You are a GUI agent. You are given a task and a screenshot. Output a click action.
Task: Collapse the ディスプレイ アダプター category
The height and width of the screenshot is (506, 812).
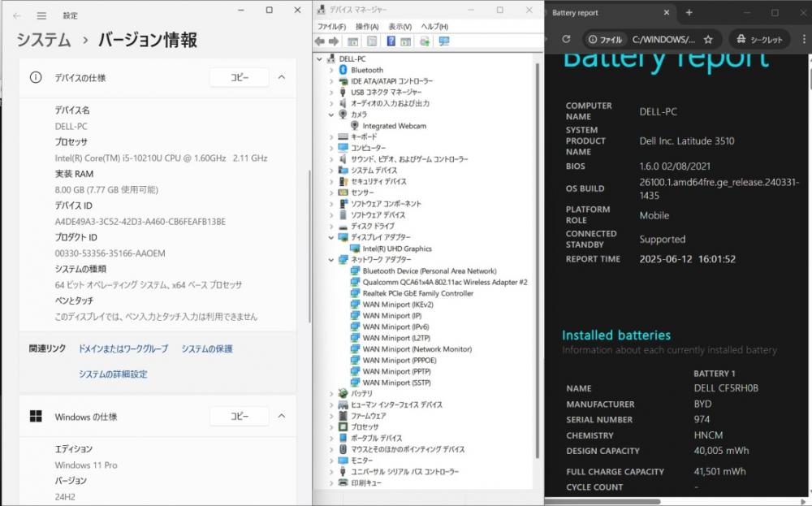[x=331, y=237]
